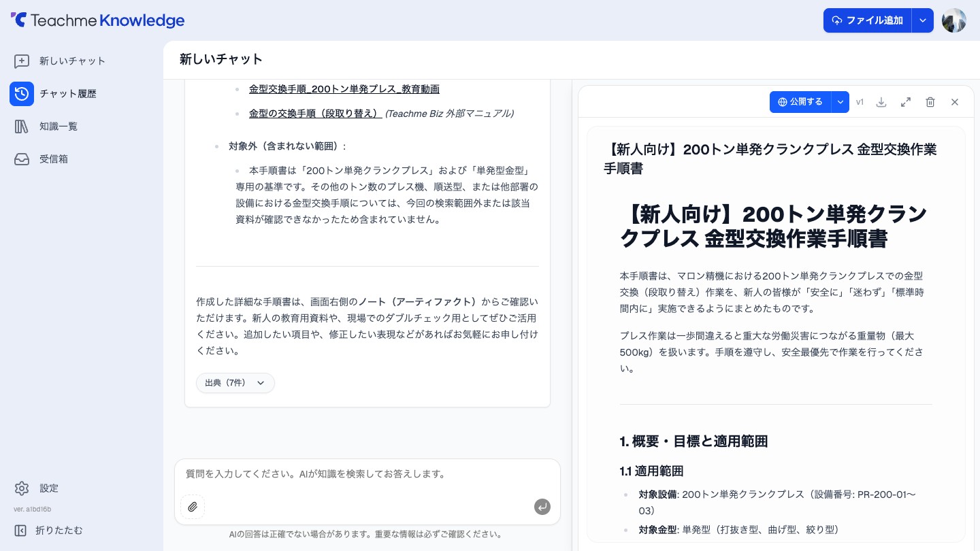Click the 受信箱 inbox tray icon

pos(22,159)
